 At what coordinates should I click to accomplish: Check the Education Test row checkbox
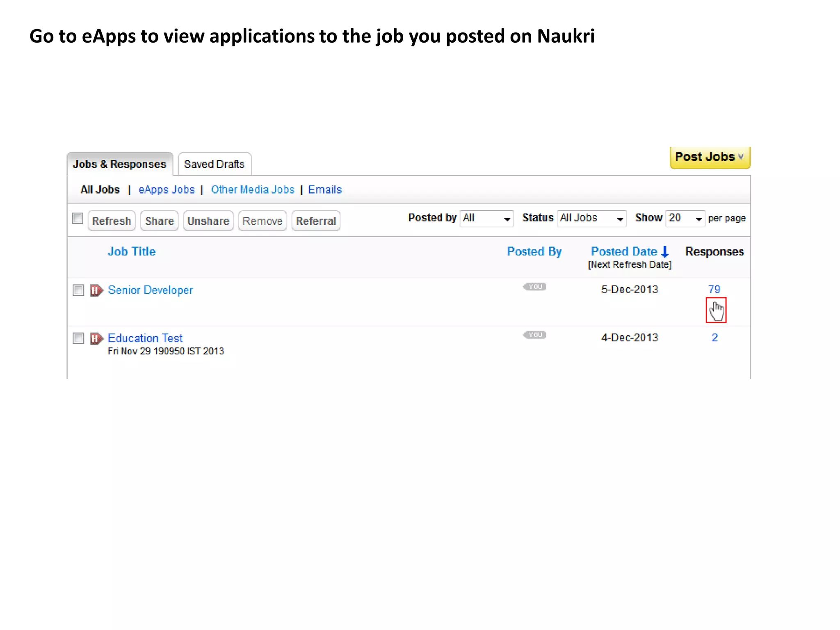pos(78,338)
